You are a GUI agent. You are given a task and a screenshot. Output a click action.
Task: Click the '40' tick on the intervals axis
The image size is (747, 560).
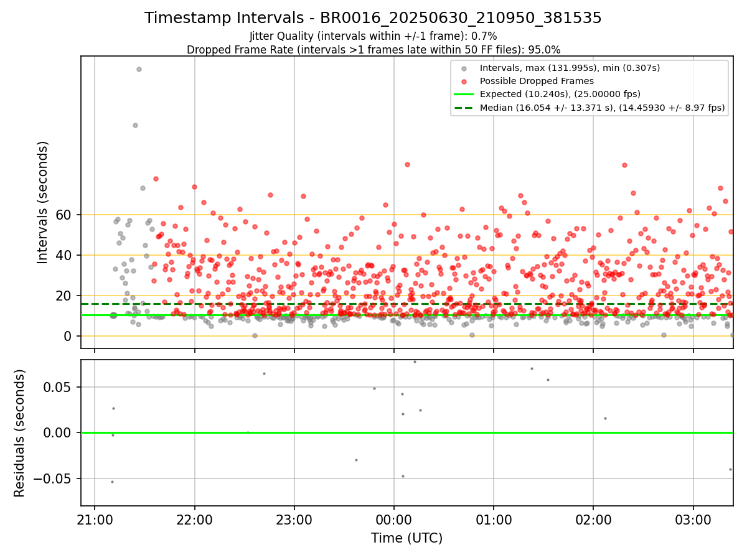pos(64,255)
